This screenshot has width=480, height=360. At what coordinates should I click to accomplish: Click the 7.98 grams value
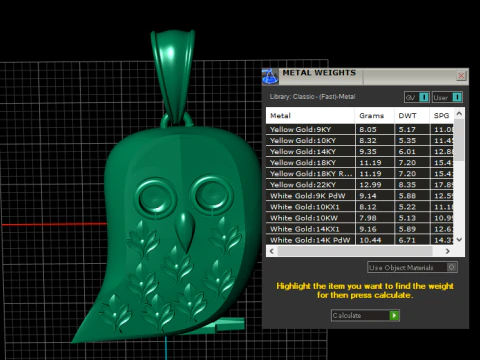pyautogui.click(x=368, y=218)
